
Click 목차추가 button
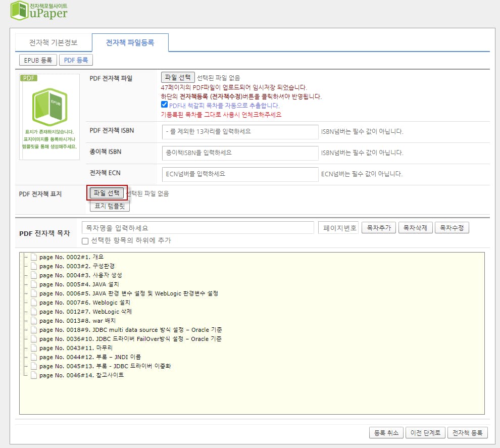(378, 228)
